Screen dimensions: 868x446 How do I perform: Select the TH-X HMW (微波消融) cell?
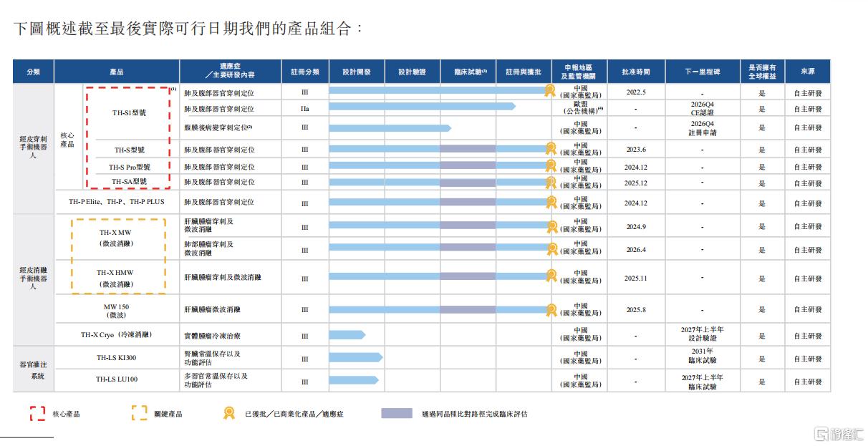[x=116, y=278]
